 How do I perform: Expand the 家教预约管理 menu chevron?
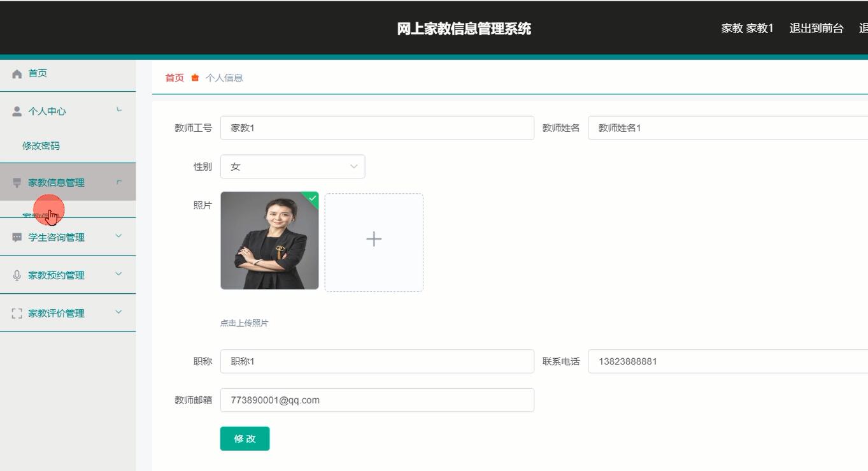118,275
